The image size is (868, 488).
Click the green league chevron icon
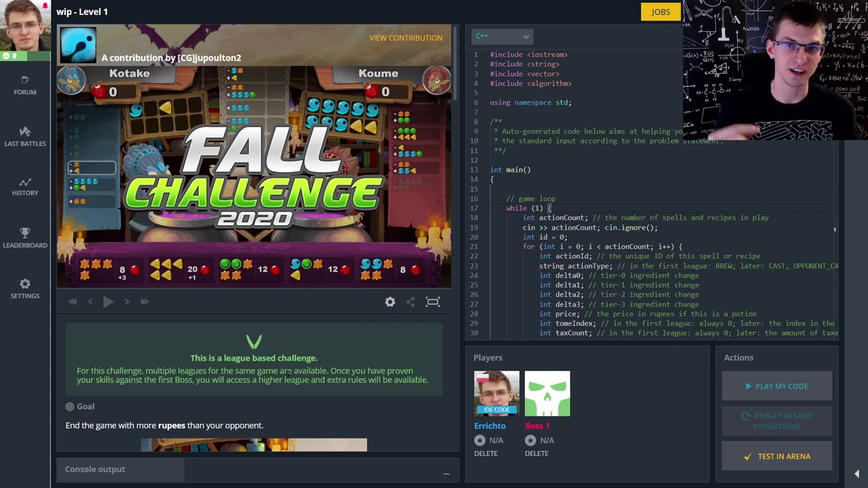point(254,342)
